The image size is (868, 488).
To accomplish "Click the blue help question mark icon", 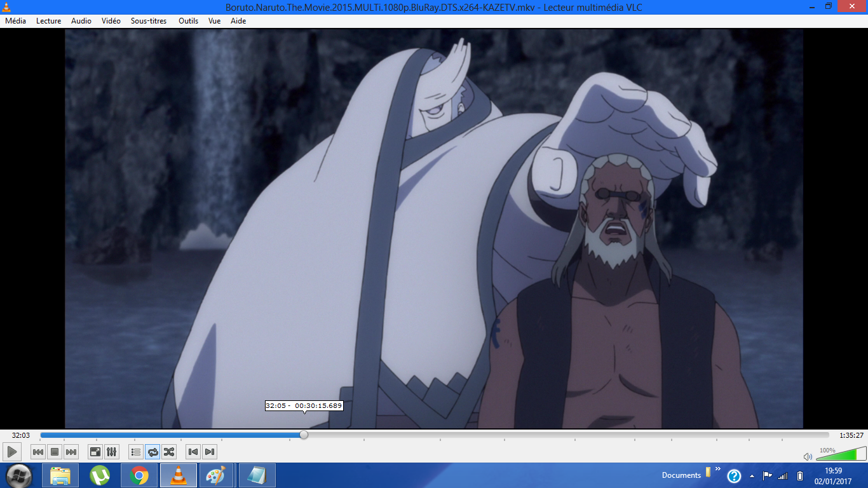I will coord(734,476).
